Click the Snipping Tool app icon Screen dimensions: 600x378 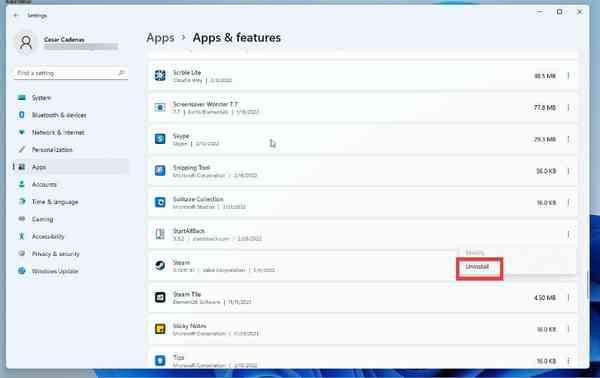[160, 170]
